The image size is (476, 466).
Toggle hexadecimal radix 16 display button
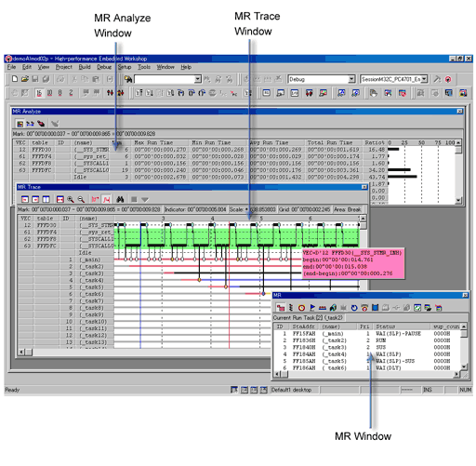pos(39,93)
